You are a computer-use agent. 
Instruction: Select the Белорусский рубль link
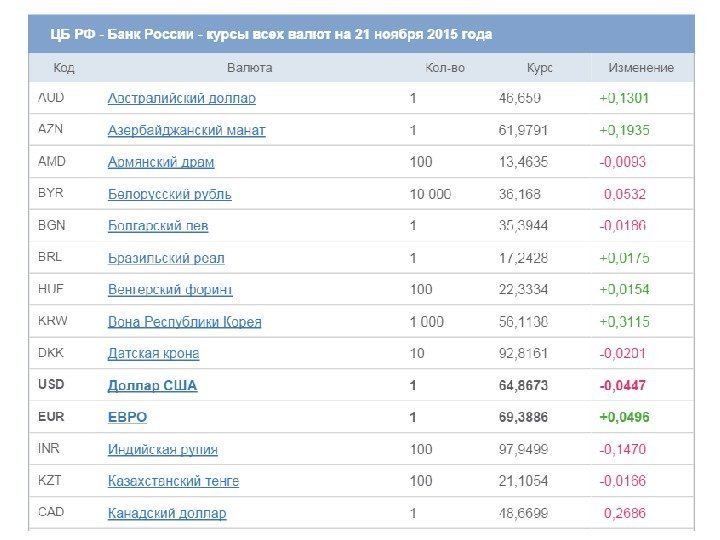169,194
